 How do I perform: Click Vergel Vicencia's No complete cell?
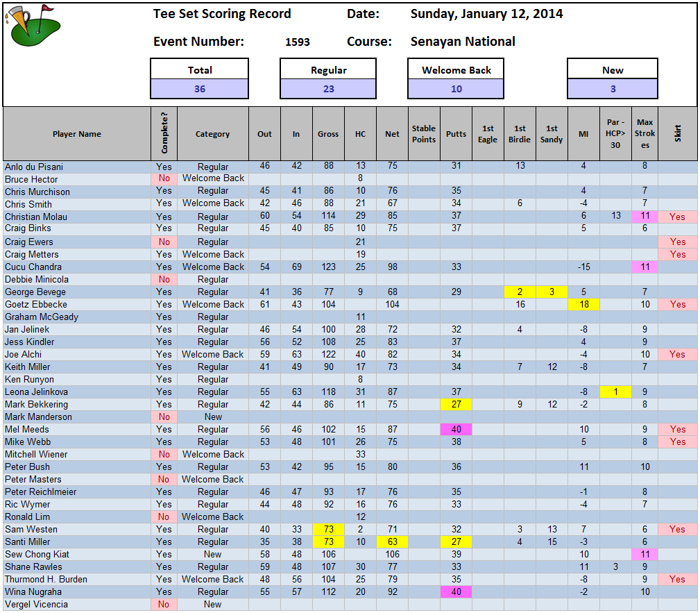164,605
